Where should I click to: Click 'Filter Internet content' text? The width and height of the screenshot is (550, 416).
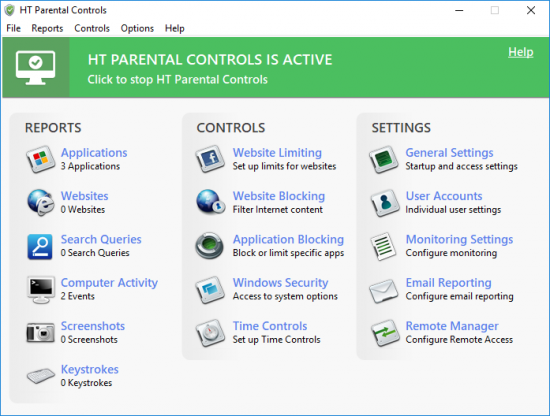[277, 209]
